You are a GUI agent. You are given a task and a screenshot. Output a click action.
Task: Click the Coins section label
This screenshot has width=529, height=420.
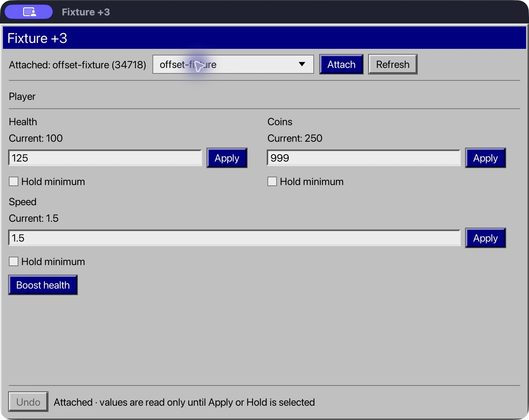click(x=280, y=122)
